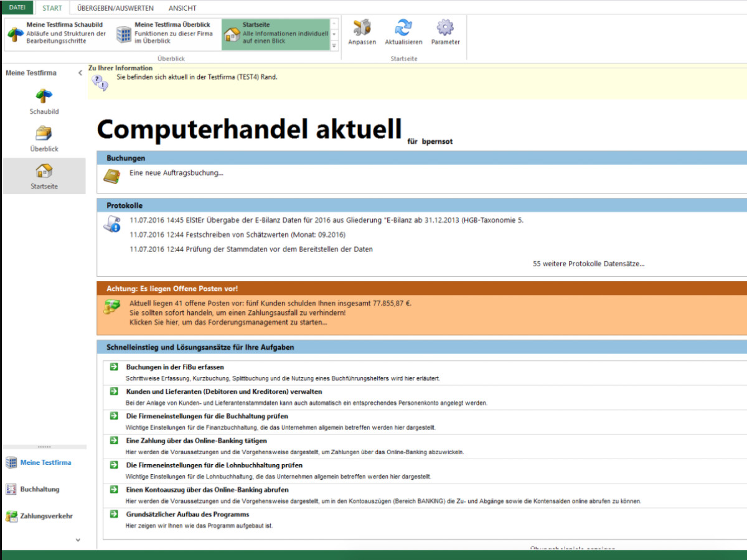Open Buchhaltung section in the navigation pane
Image resolution: width=747 pixels, height=560 pixels.
(40, 489)
